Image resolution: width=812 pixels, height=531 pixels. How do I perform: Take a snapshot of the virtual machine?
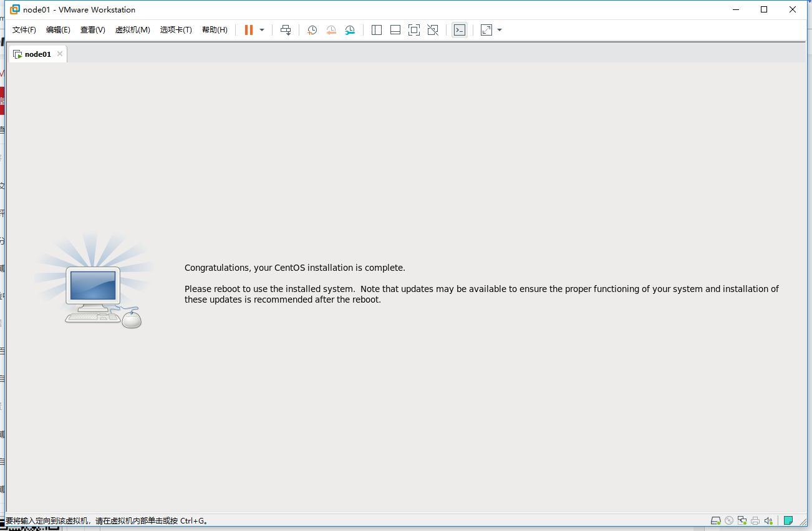[x=312, y=30]
